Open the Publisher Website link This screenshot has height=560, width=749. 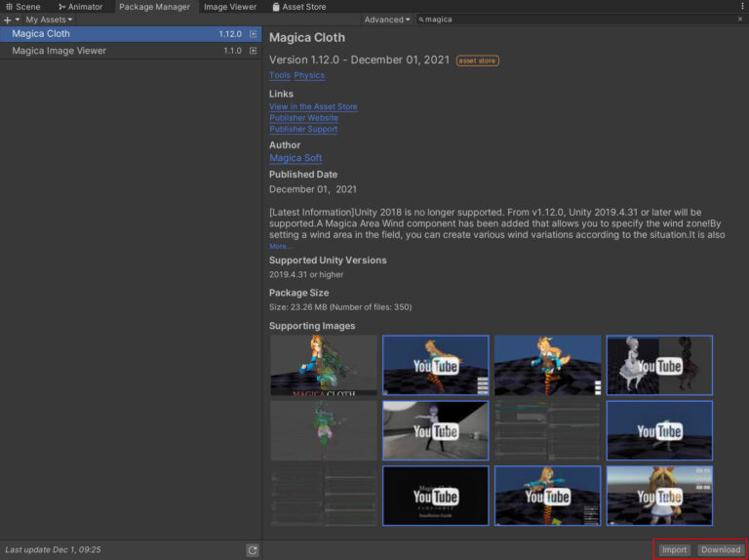tap(303, 118)
